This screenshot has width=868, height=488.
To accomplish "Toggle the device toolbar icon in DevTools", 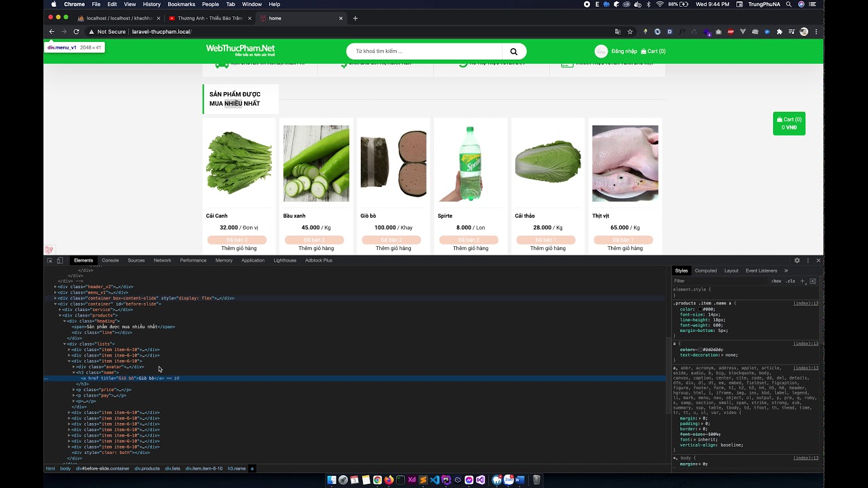I will (60, 260).
